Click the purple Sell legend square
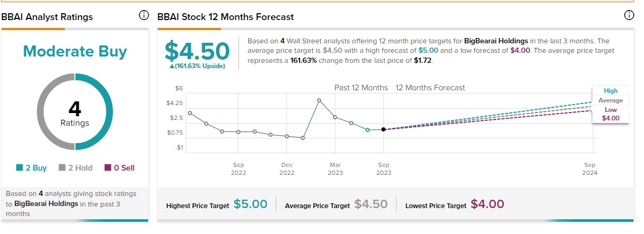 pyautogui.click(x=108, y=168)
